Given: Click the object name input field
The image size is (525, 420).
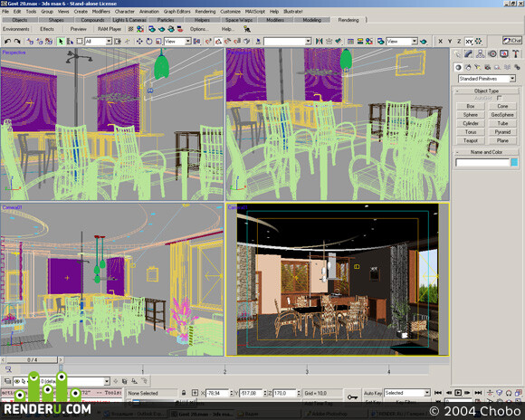Looking at the screenshot, I should coord(482,162).
